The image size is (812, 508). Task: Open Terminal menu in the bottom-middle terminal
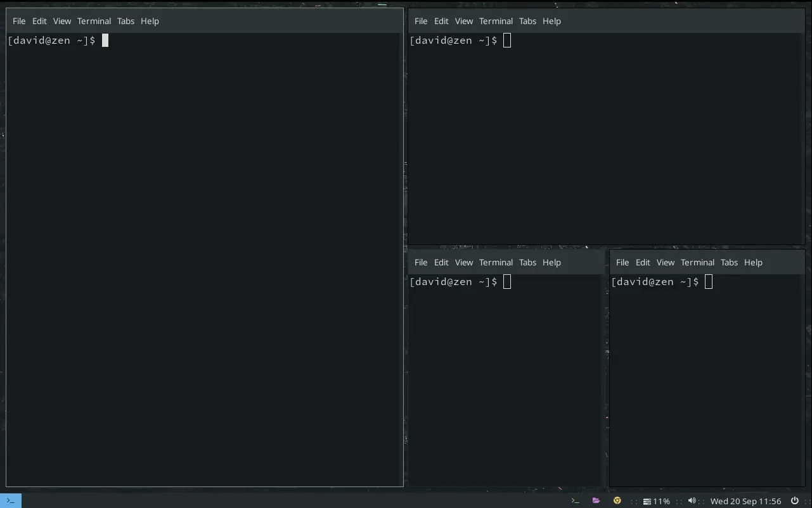pos(496,262)
